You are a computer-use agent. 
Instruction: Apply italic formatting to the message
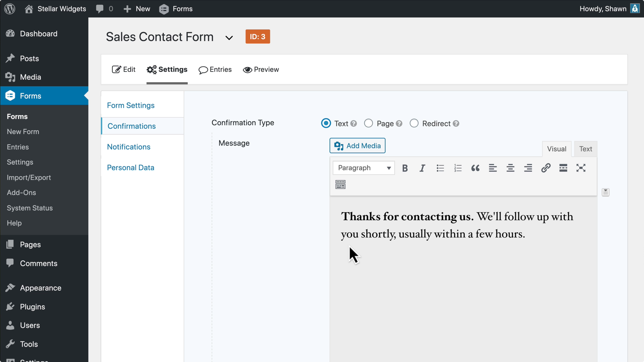tap(422, 168)
